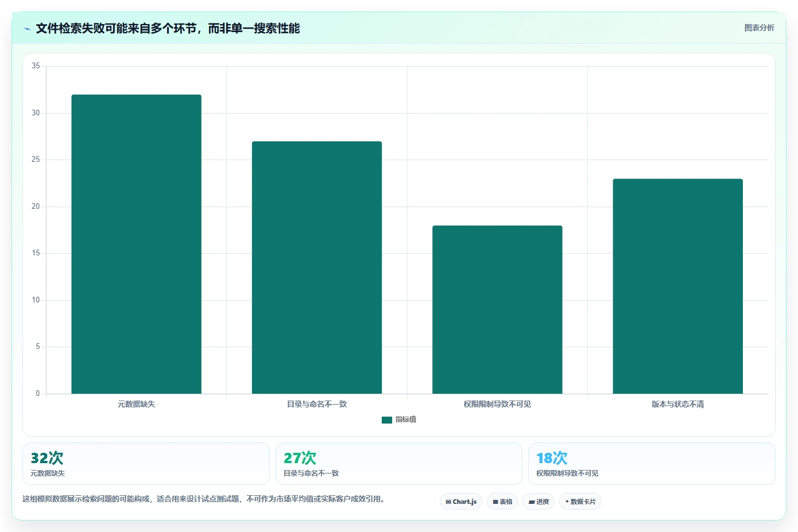Click the 元数据缺失 x-axis label
798x532 pixels.
(136, 404)
